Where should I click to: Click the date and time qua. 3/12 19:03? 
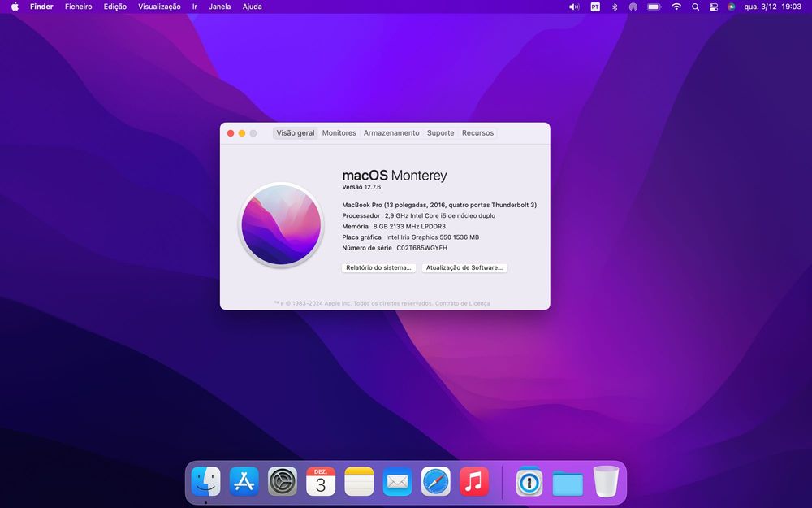(x=773, y=7)
